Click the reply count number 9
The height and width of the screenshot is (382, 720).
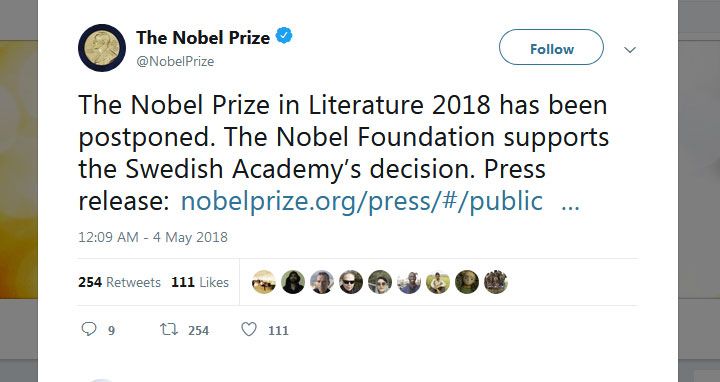[111, 331]
